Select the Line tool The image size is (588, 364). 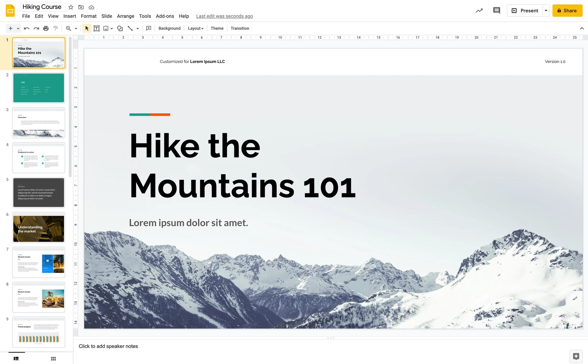coord(130,28)
